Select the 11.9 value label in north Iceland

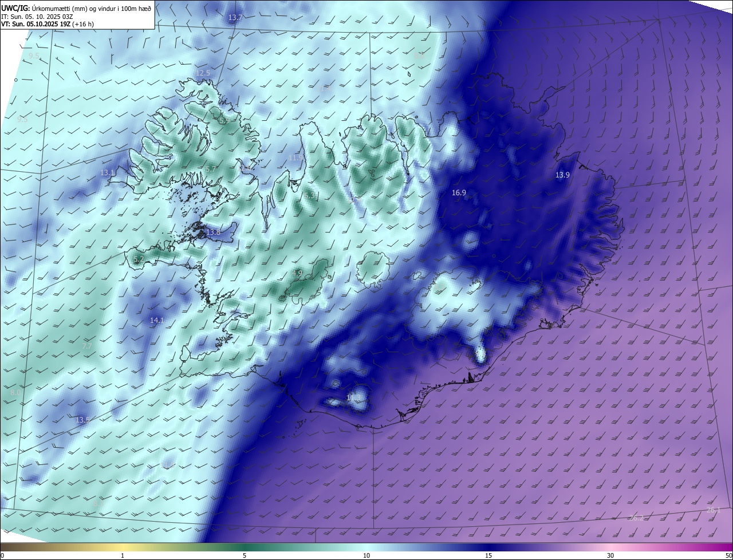click(x=295, y=157)
